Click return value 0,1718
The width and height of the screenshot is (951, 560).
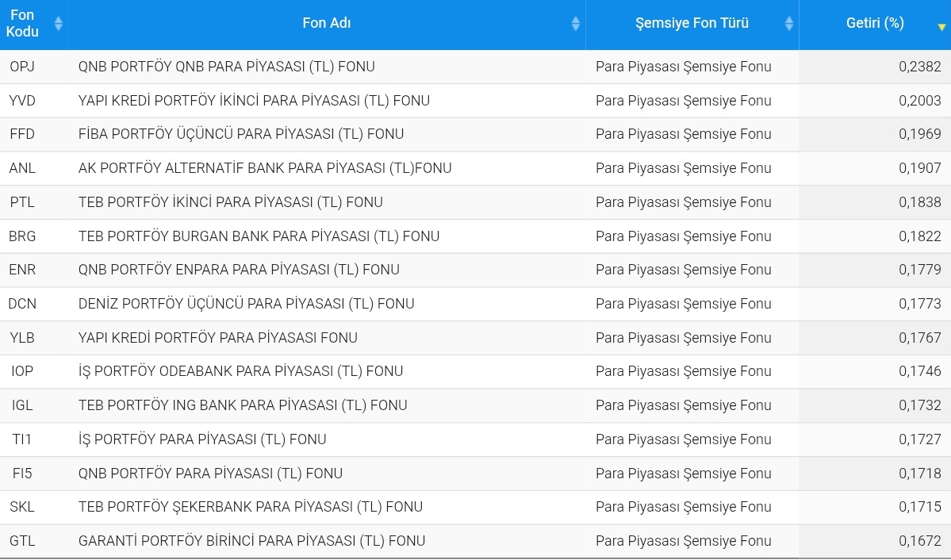(x=919, y=474)
